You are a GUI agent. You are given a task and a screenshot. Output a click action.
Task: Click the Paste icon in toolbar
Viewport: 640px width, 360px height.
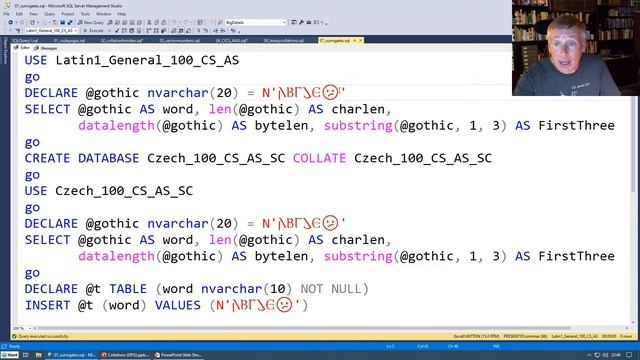tap(164, 22)
